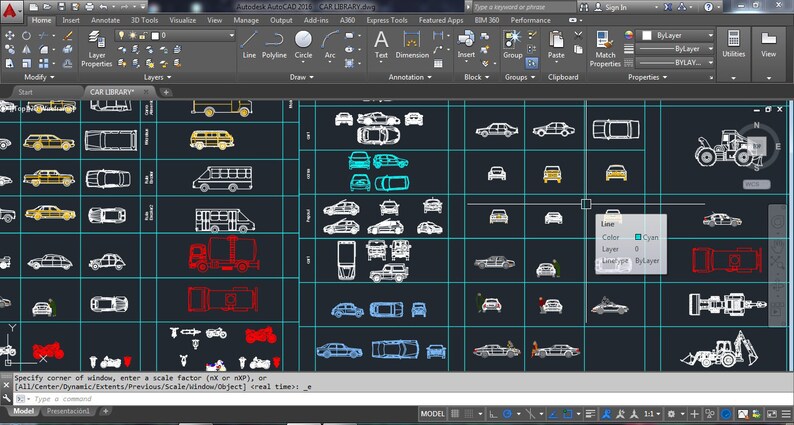Open a new drawing tab with plus
Image resolution: width=794 pixels, height=425 pixels.
[x=166, y=92]
